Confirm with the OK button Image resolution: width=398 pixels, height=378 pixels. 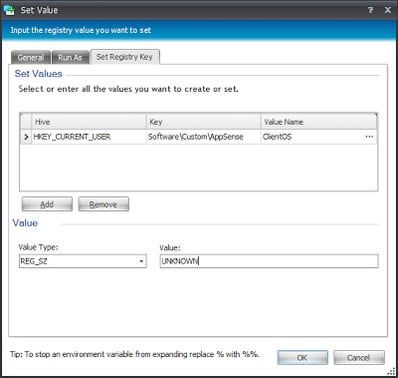coord(302,358)
